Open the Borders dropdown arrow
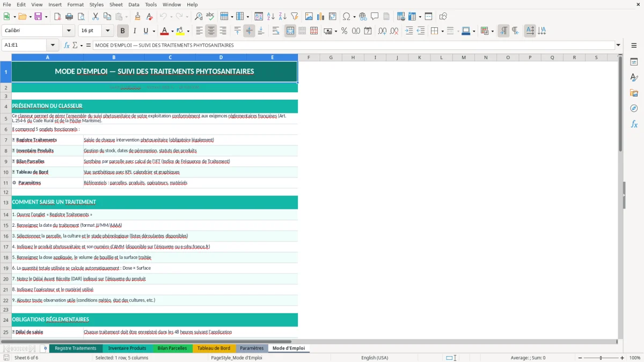Screen dimensions: 644x362 pyautogui.click(x=442, y=31)
